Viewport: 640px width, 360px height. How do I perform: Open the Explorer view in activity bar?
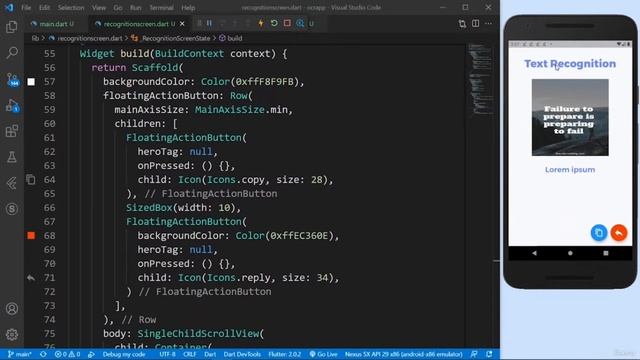[x=12, y=27]
